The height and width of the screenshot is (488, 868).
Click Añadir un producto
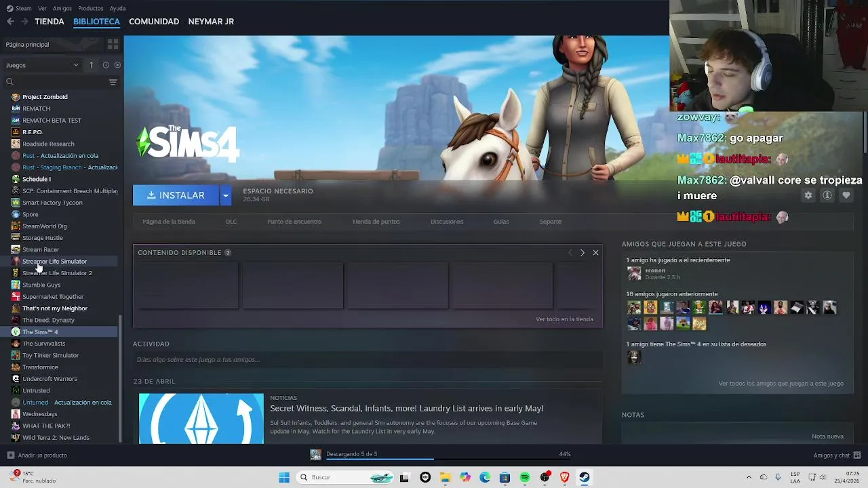37,455
